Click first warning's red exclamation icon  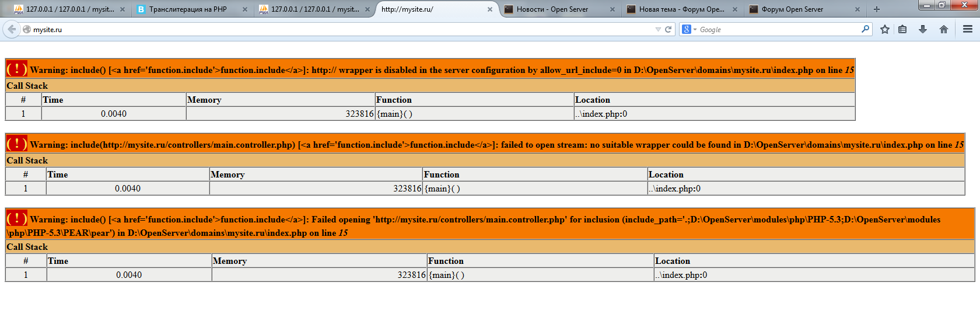(16, 69)
